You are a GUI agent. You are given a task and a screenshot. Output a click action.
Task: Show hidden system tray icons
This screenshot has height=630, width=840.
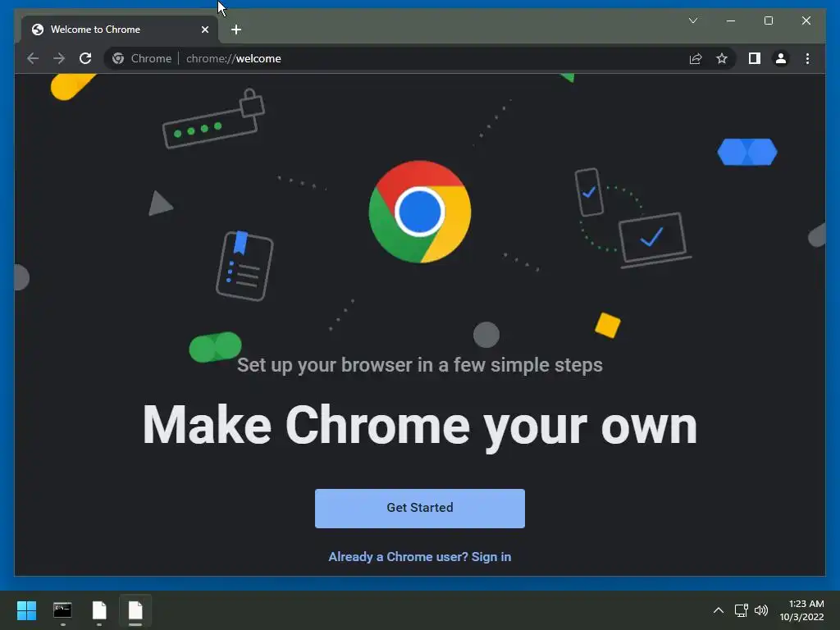pos(719,610)
